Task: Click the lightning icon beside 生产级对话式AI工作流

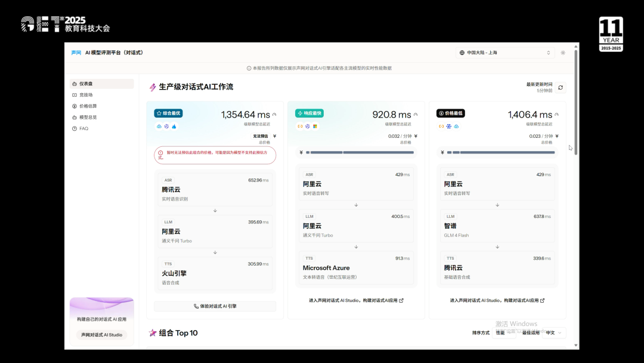Action: 153,87
